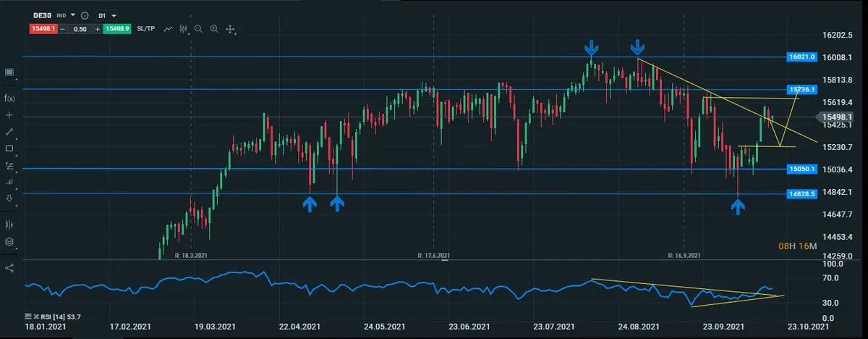Click the rollover marker R: 16.9.2021

point(685,255)
